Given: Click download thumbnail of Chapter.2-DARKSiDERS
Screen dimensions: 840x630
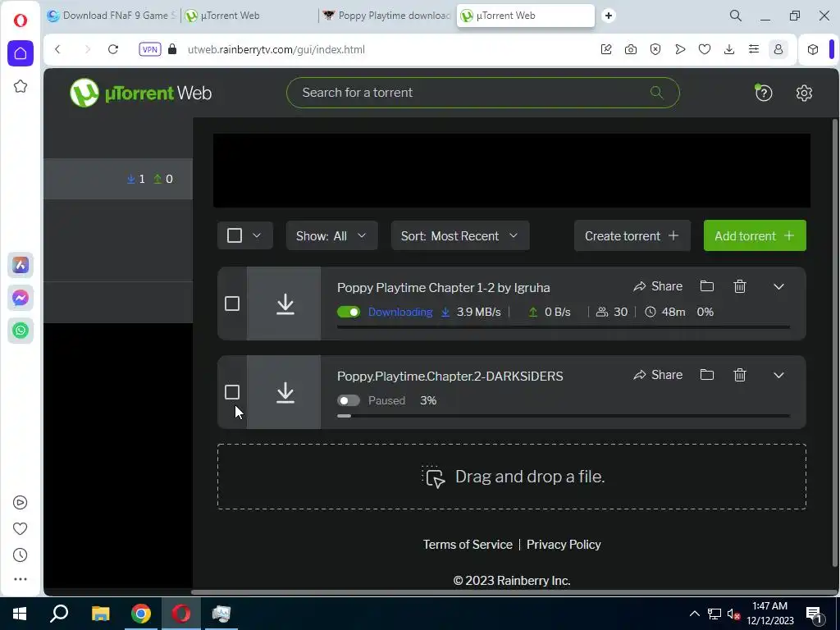Looking at the screenshot, I should click(284, 392).
